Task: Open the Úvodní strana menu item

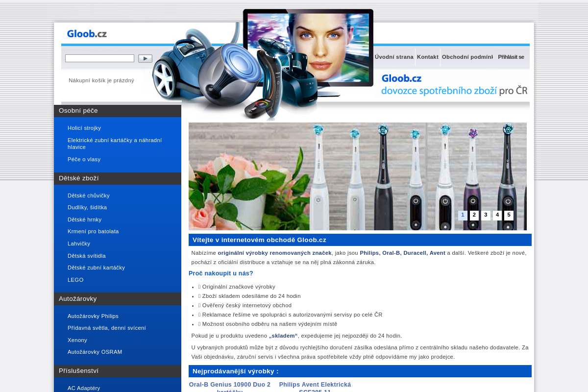Action: 394,57
